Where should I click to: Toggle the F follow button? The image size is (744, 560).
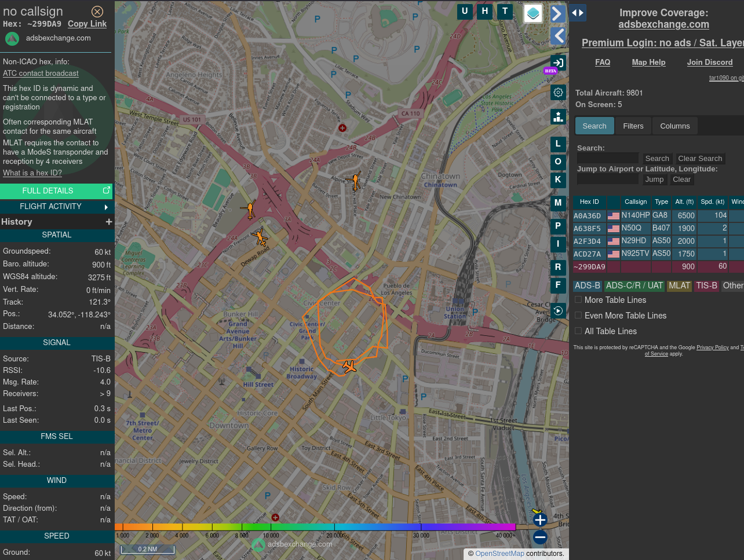click(x=558, y=286)
